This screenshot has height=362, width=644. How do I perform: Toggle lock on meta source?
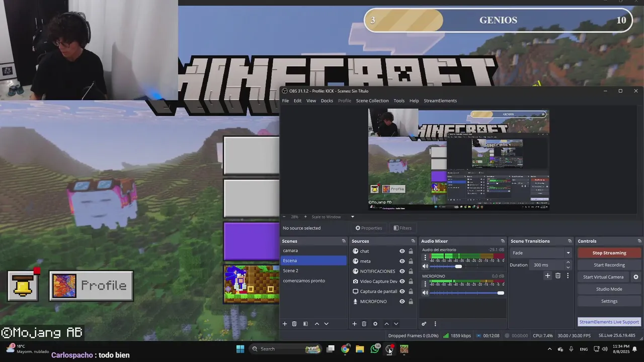pyautogui.click(x=411, y=261)
